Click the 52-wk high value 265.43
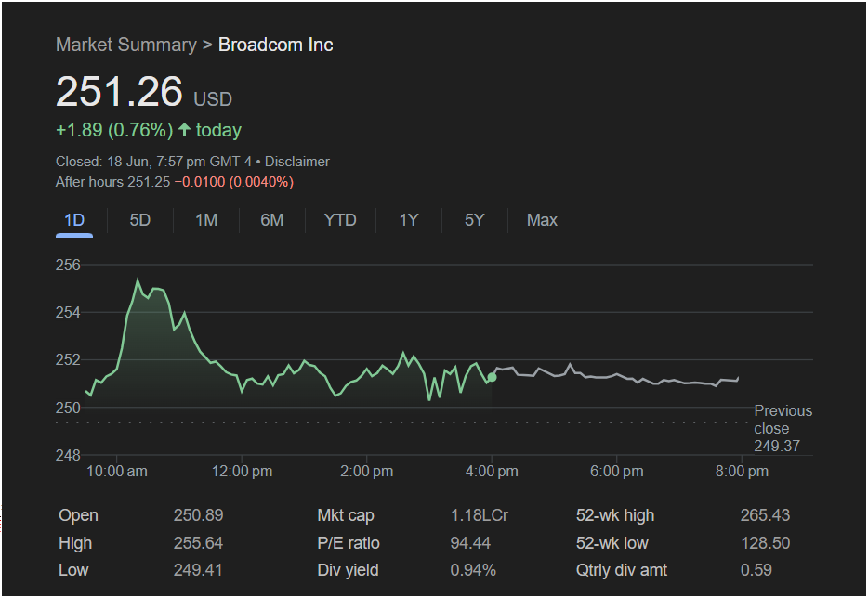Viewport: 868px width, 598px height. coord(765,515)
